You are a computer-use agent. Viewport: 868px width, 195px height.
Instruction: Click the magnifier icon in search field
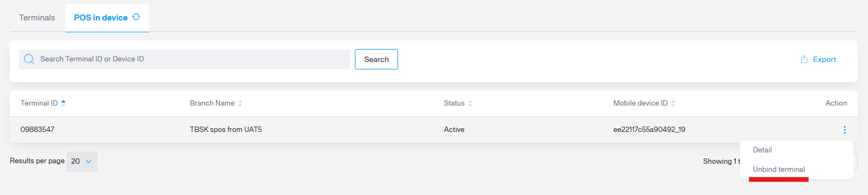coord(29,59)
